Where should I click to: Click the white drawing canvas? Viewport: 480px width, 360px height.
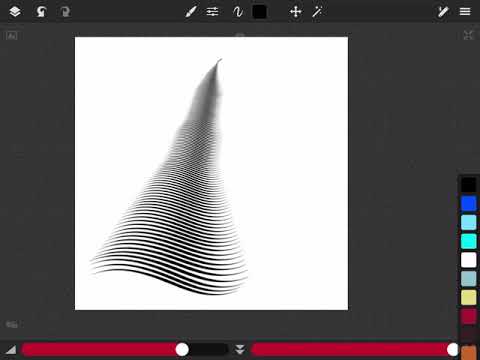tap(211, 173)
